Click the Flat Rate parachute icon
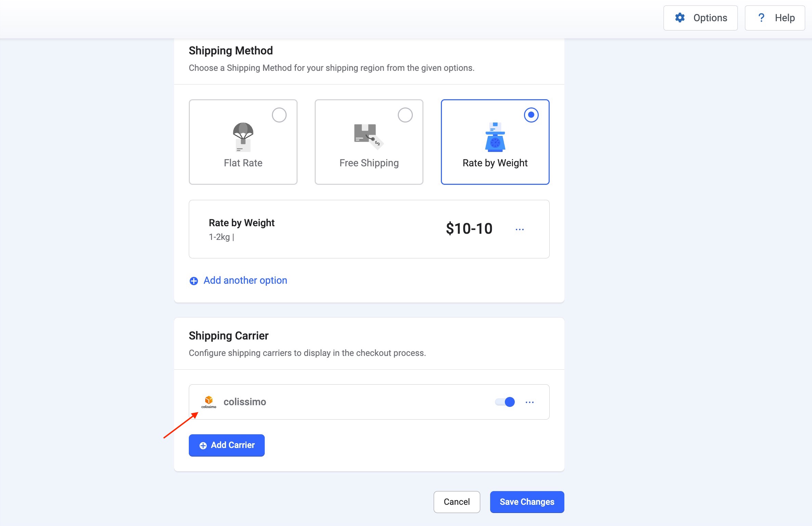Screen dimensions: 812x526 [243, 137]
